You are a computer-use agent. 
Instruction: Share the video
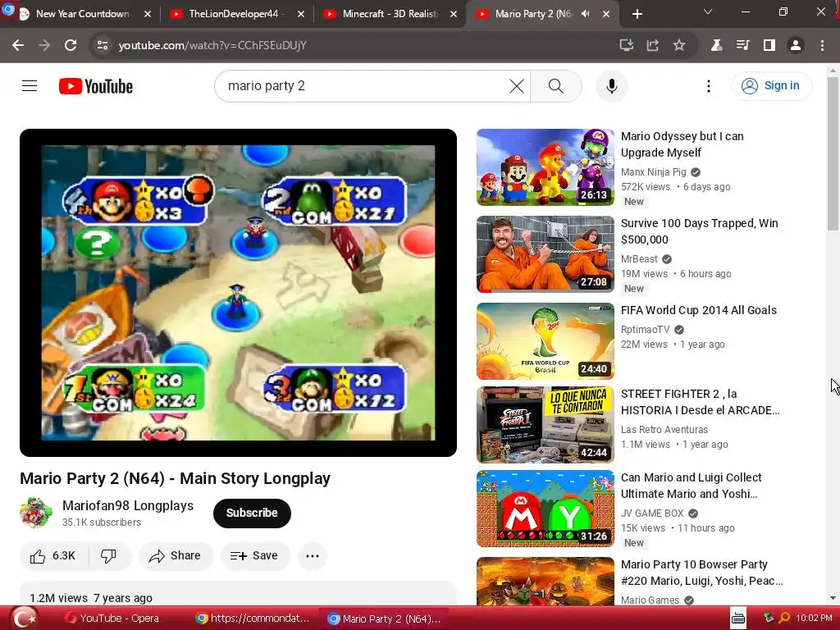coord(176,555)
